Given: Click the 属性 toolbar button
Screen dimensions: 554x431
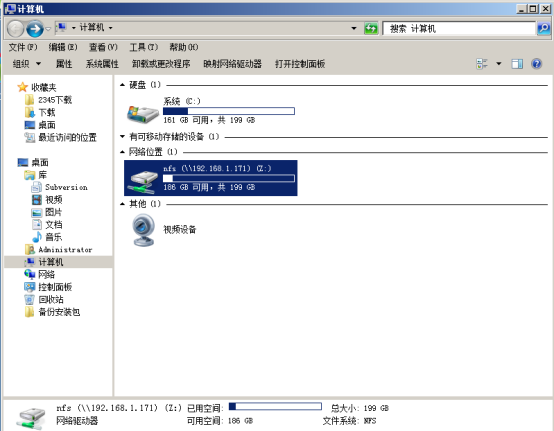Looking at the screenshot, I should pos(64,64).
